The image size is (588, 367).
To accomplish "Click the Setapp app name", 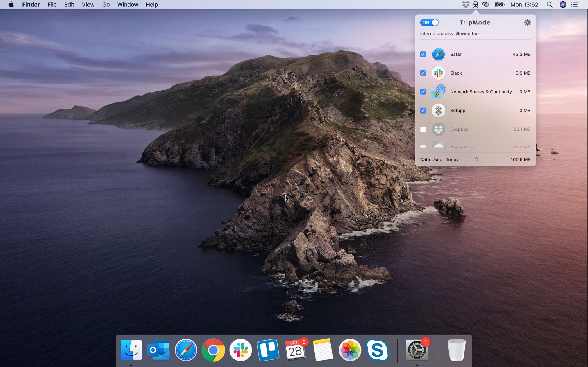I will coord(458,111).
